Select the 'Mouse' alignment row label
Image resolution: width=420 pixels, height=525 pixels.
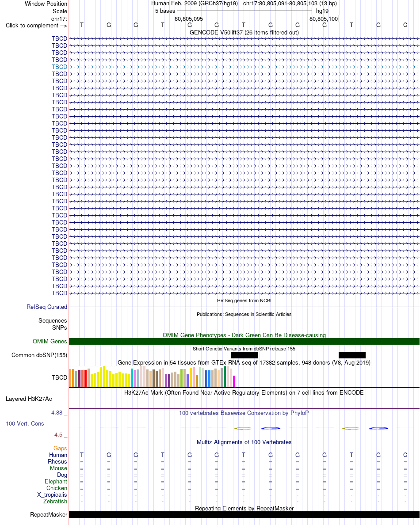(x=59, y=468)
